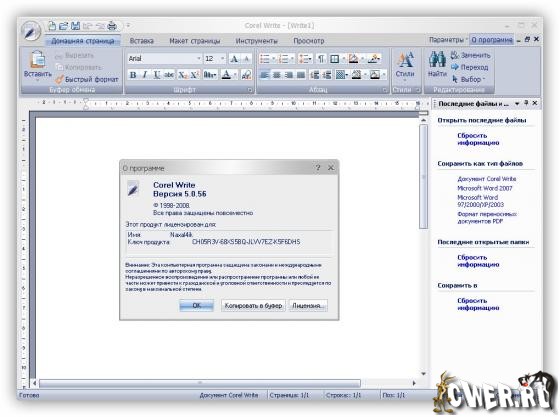Click the print icon in quick toolbar
Image resolution: width=560 pixels, height=417 pixels.
click(112, 26)
